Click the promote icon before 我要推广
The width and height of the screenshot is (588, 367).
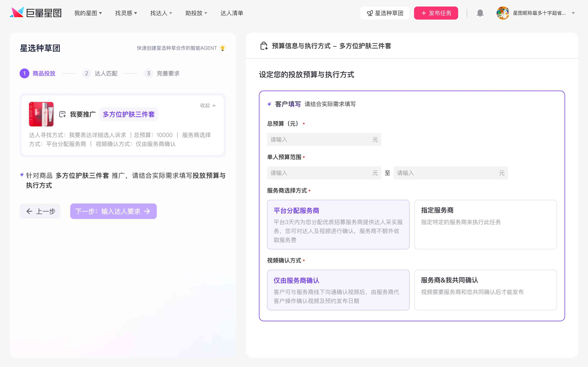pyautogui.click(x=62, y=114)
